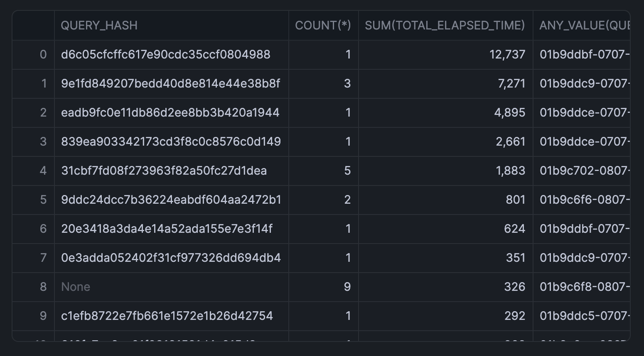Click elapsed time value 12,737
Viewport: 644px width, 356px height.
(x=507, y=55)
